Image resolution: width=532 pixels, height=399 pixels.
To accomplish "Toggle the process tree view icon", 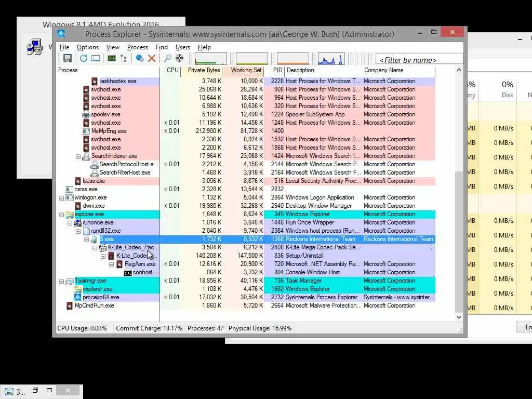I will (124, 58).
